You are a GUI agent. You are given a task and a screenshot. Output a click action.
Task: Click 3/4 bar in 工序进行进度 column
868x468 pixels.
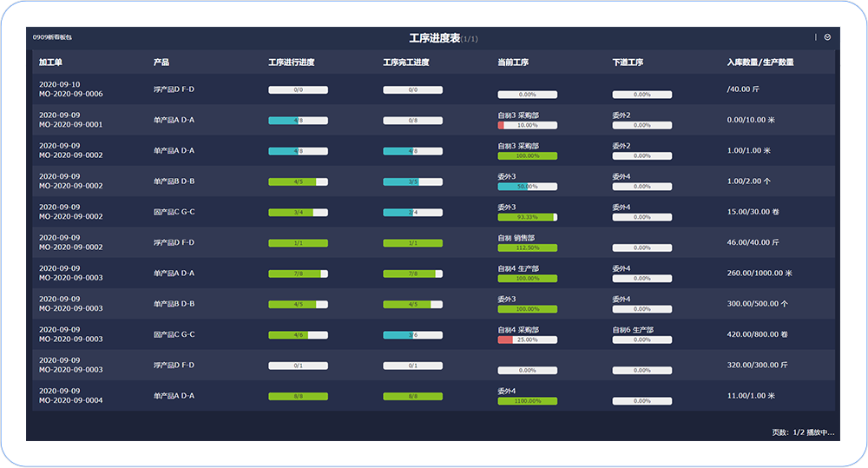(299, 212)
